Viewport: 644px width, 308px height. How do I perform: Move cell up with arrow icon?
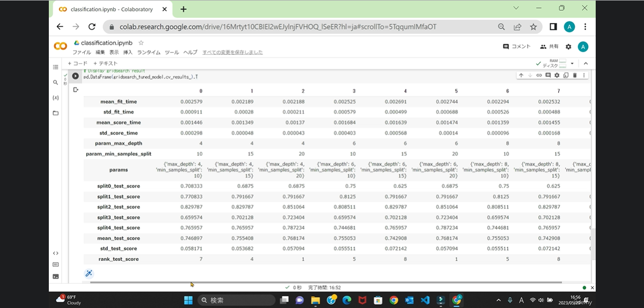click(x=521, y=75)
